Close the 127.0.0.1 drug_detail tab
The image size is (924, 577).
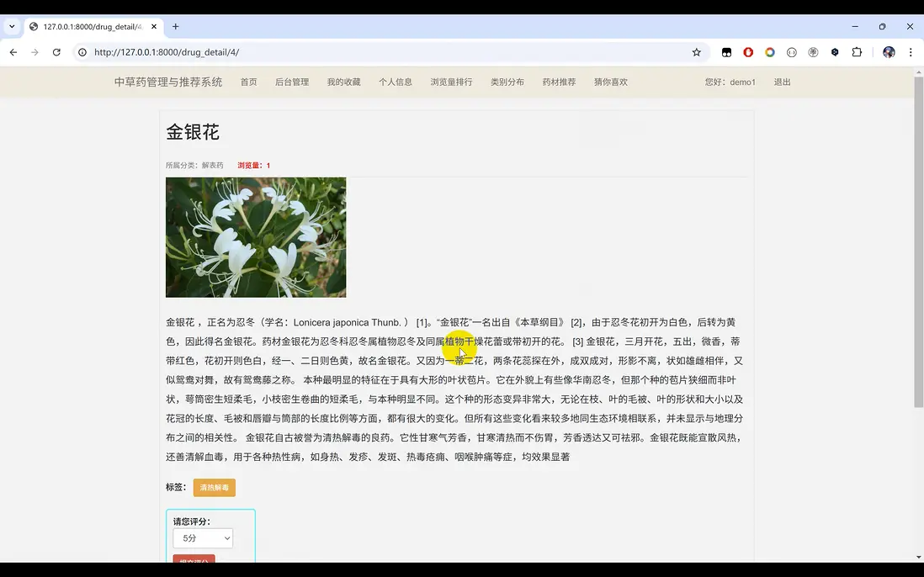[x=154, y=27]
